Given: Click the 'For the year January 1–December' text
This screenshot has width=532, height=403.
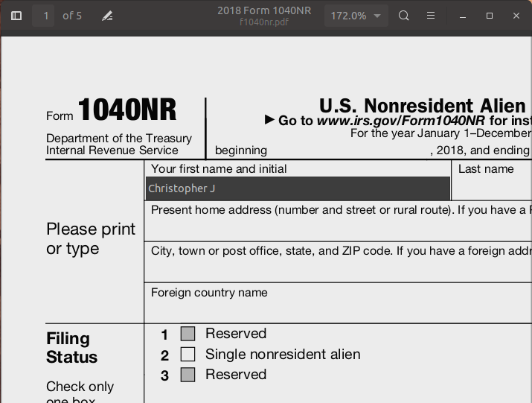Looking at the screenshot, I should 440,133.
